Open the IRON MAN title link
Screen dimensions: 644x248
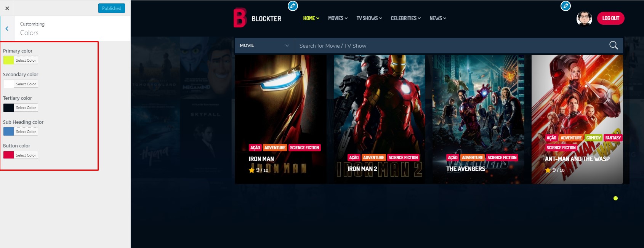click(261, 159)
